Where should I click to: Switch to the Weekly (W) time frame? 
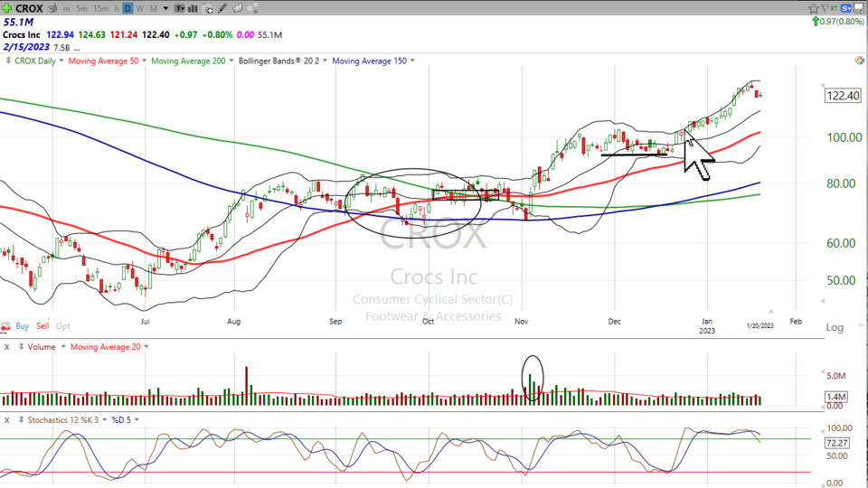click(x=140, y=8)
